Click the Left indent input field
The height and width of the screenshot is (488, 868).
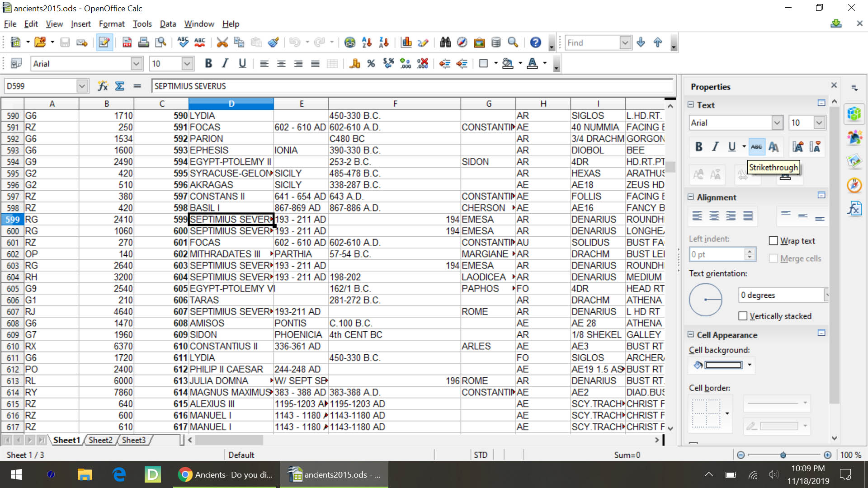[717, 254]
